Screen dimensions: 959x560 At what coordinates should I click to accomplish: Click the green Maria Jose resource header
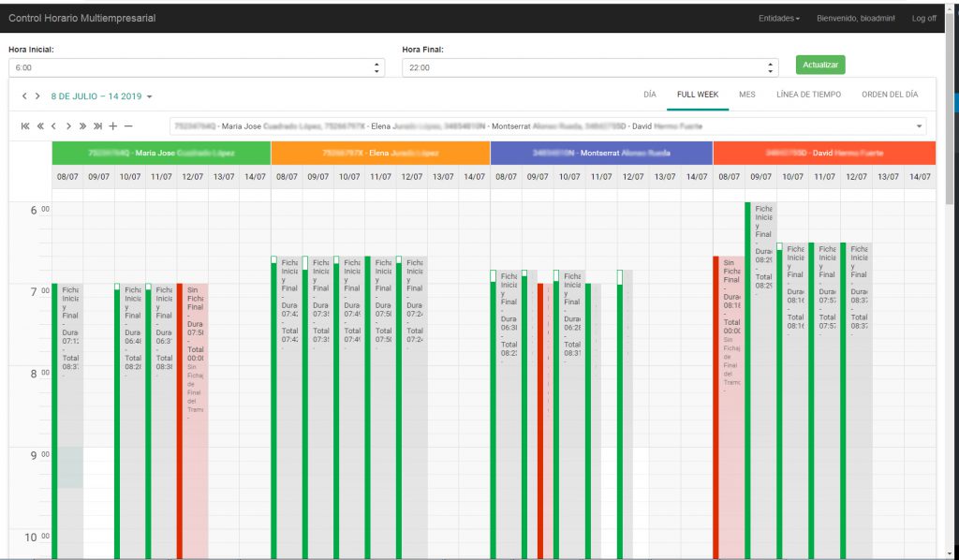(161, 153)
